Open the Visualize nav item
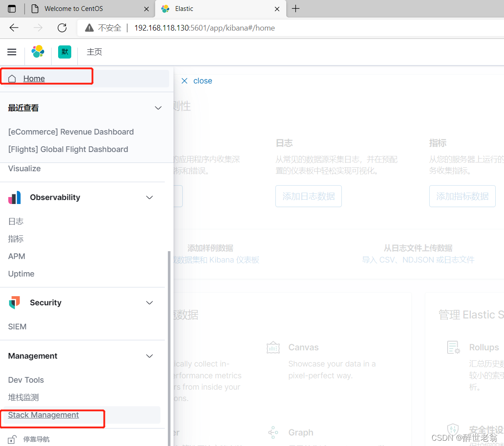This screenshot has width=504, height=446. 24,169
